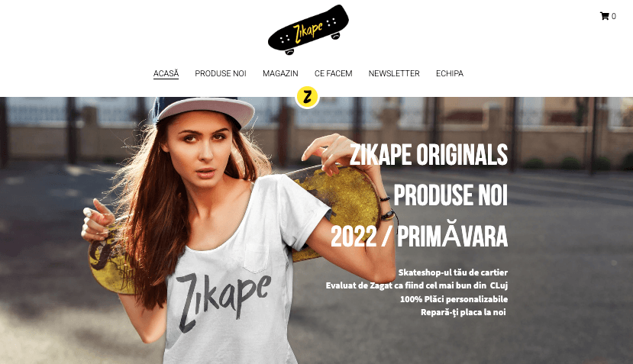Go to the ACASĂ menu item
633x364 pixels.
166,73
